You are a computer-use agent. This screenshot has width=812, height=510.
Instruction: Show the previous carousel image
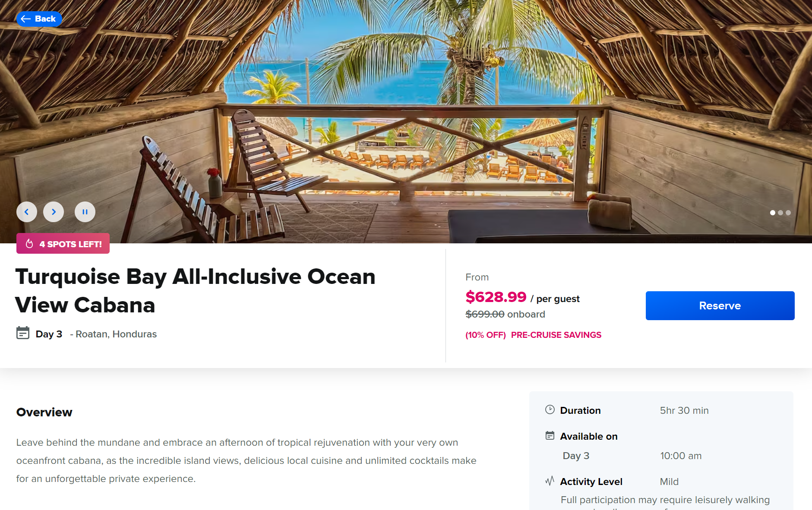coord(27,212)
